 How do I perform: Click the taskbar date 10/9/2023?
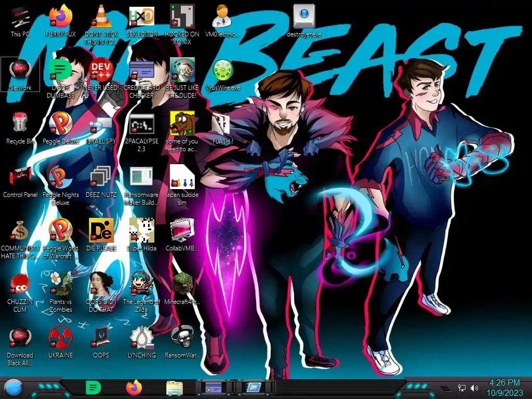pyautogui.click(x=504, y=393)
